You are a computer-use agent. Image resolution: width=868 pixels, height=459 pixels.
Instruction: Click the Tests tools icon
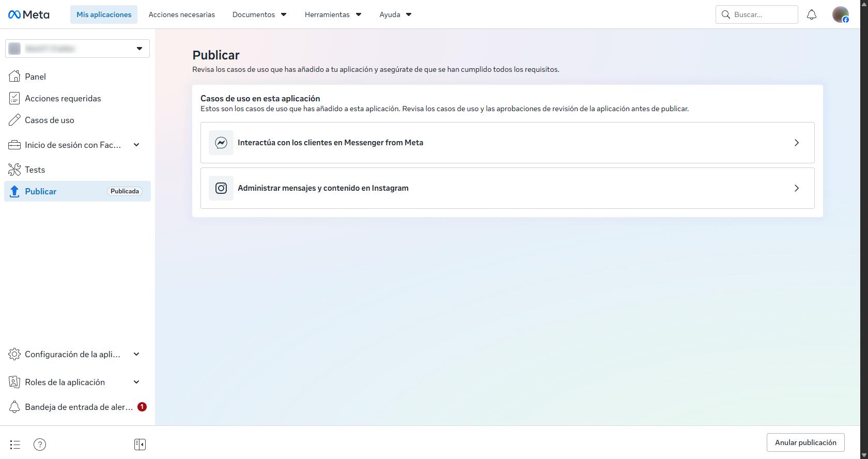pyautogui.click(x=14, y=170)
